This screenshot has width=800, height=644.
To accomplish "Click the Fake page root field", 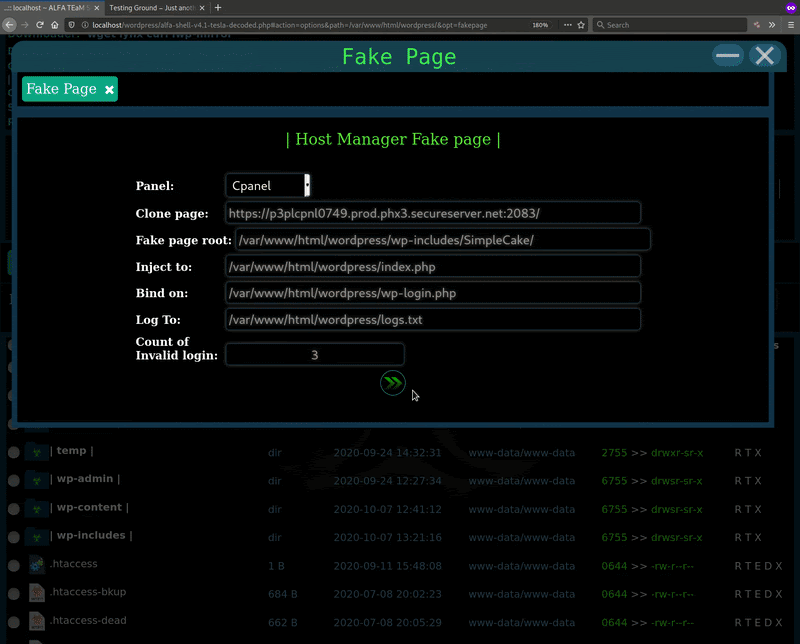I will (x=442, y=240).
